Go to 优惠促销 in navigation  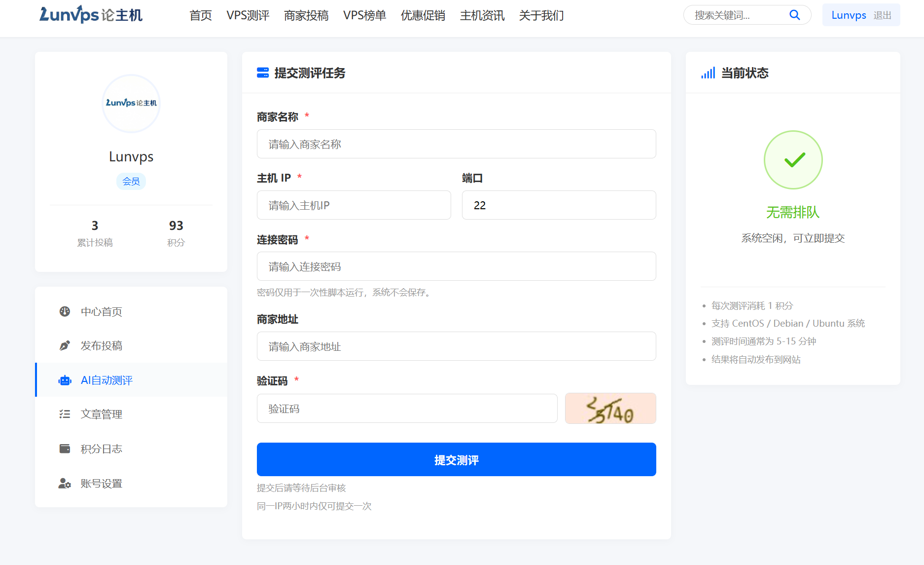[423, 15]
